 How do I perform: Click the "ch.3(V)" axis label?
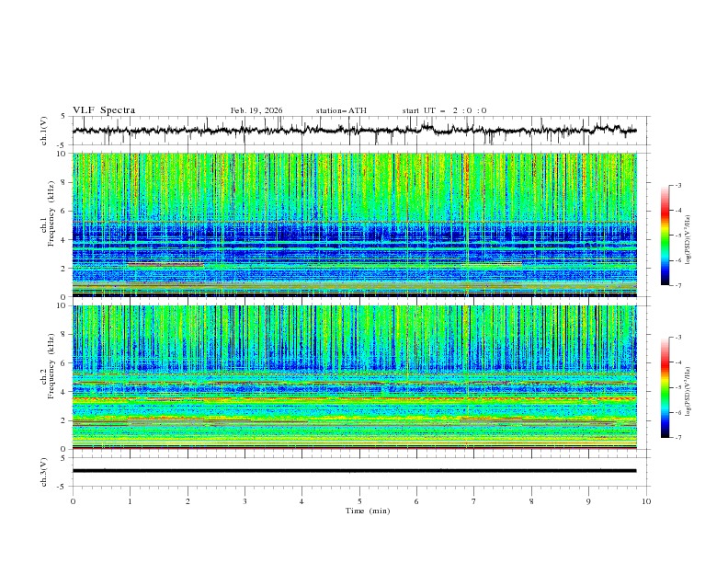tap(44, 472)
